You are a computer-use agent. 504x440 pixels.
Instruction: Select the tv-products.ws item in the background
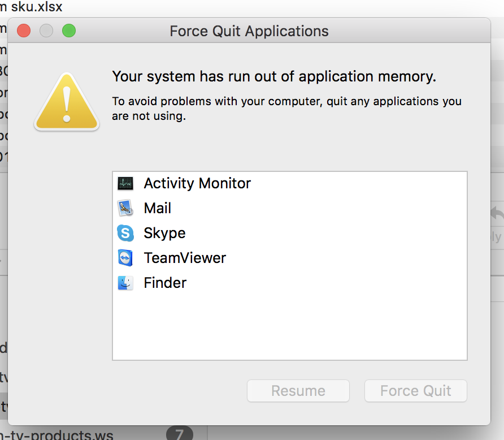click(x=62, y=435)
